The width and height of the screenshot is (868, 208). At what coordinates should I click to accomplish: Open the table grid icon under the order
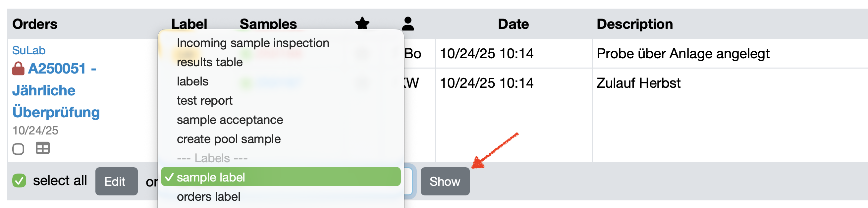[x=42, y=148]
